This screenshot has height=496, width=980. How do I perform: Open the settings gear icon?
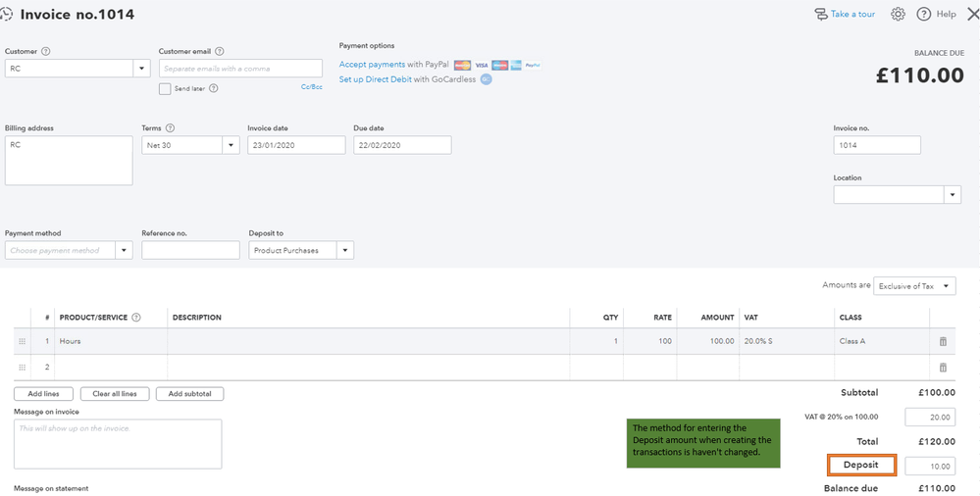pos(898,15)
